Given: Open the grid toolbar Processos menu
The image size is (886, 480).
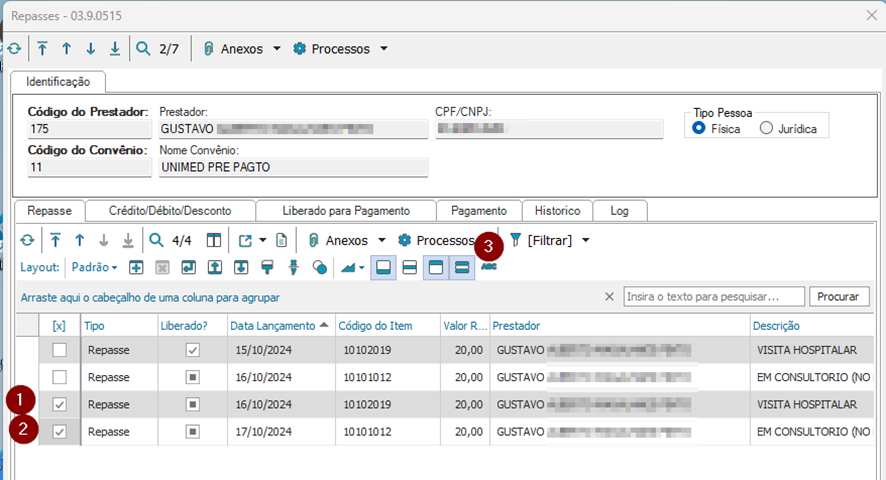Looking at the screenshot, I should [x=436, y=240].
